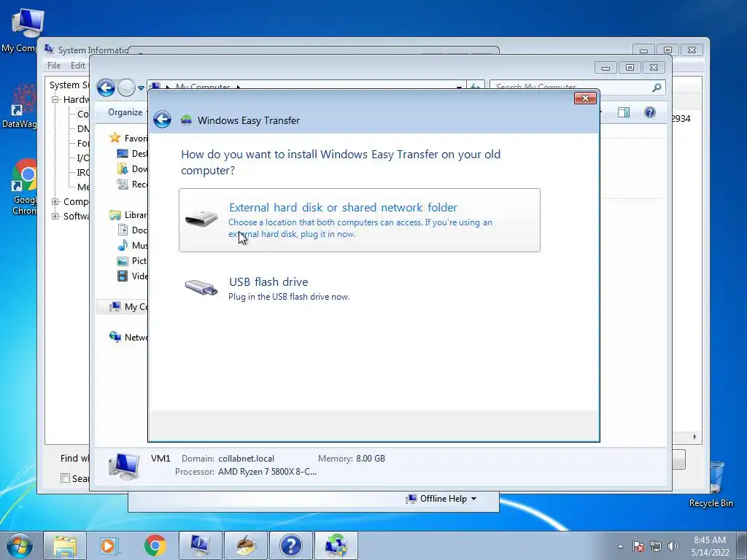
Task: Open Desktop icon in Favorites
Action: (x=123, y=153)
